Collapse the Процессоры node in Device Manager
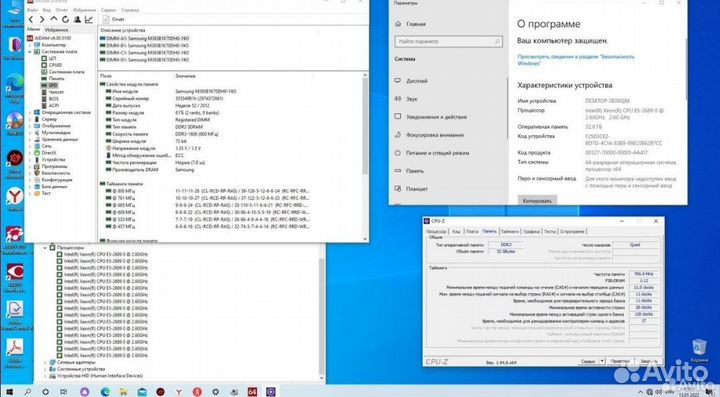The image size is (720, 397). point(45,247)
